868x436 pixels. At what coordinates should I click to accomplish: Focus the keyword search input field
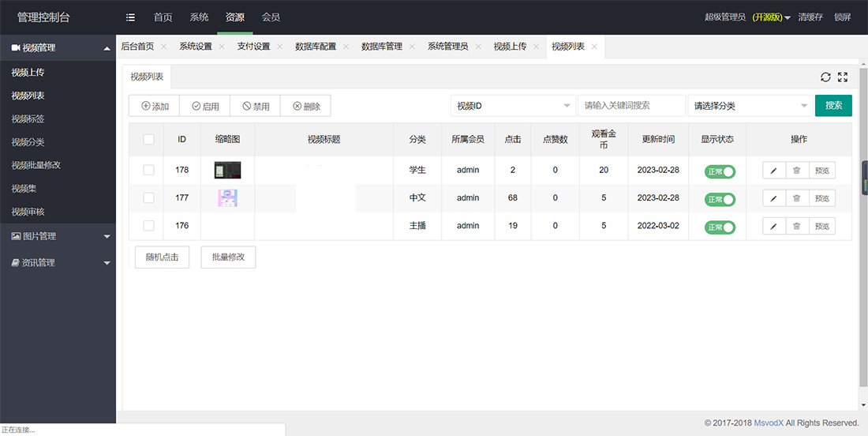(x=631, y=106)
